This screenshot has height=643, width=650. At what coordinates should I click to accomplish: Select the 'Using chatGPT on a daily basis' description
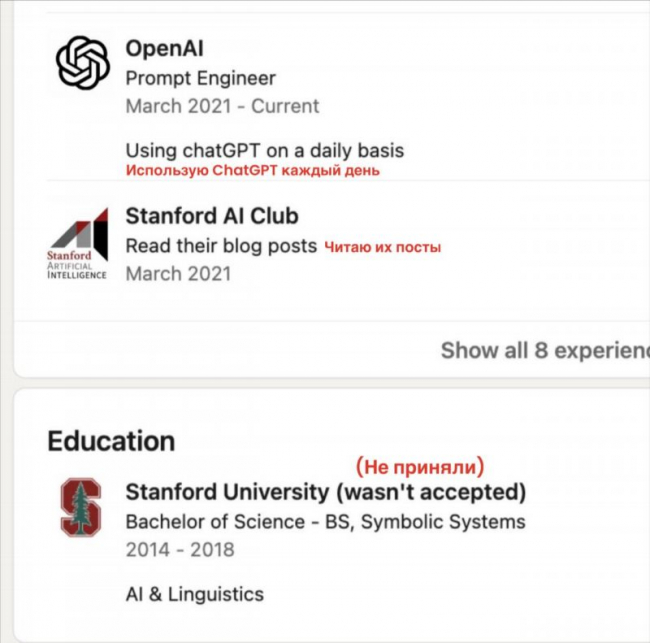coord(264,150)
